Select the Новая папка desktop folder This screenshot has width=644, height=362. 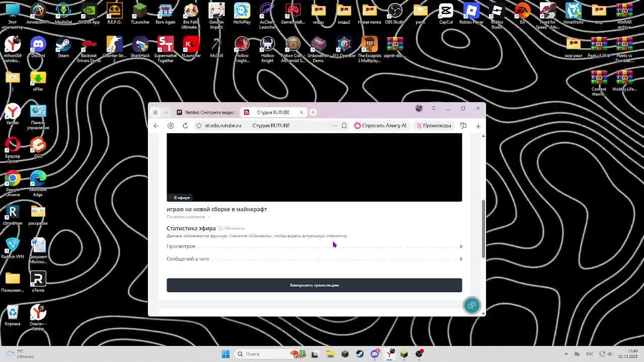369,14
